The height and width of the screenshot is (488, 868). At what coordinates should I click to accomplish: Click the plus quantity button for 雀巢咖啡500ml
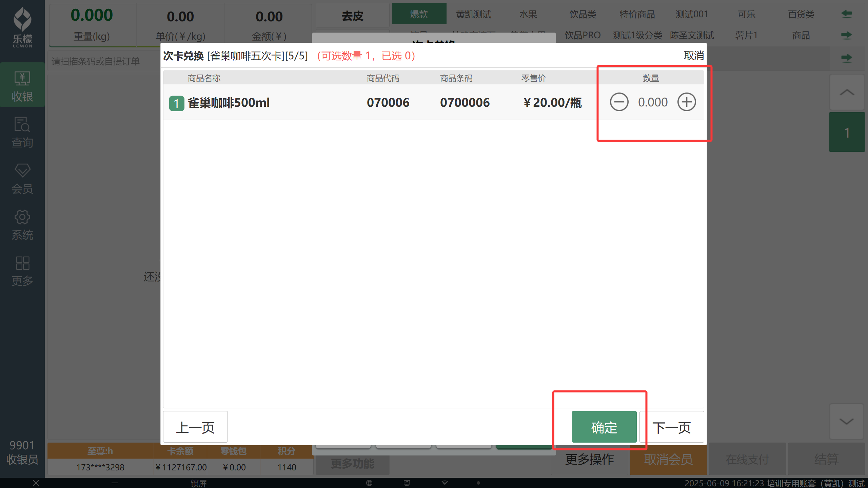pyautogui.click(x=687, y=102)
